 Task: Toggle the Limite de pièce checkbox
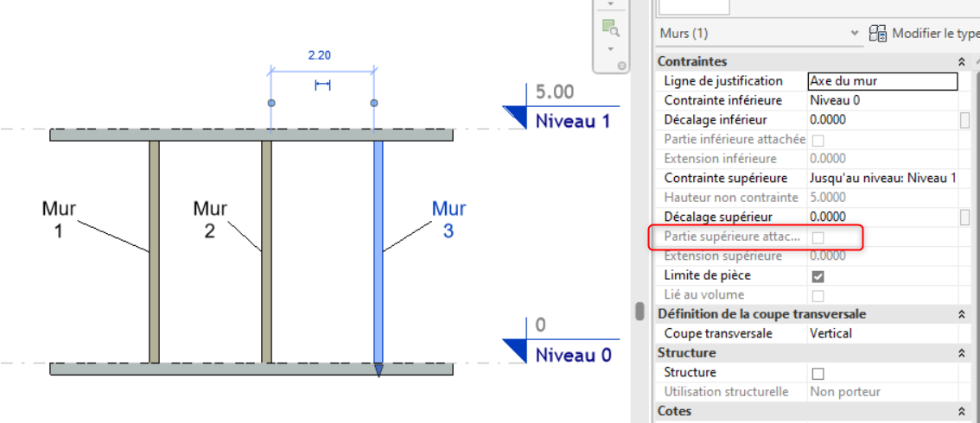click(x=818, y=276)
